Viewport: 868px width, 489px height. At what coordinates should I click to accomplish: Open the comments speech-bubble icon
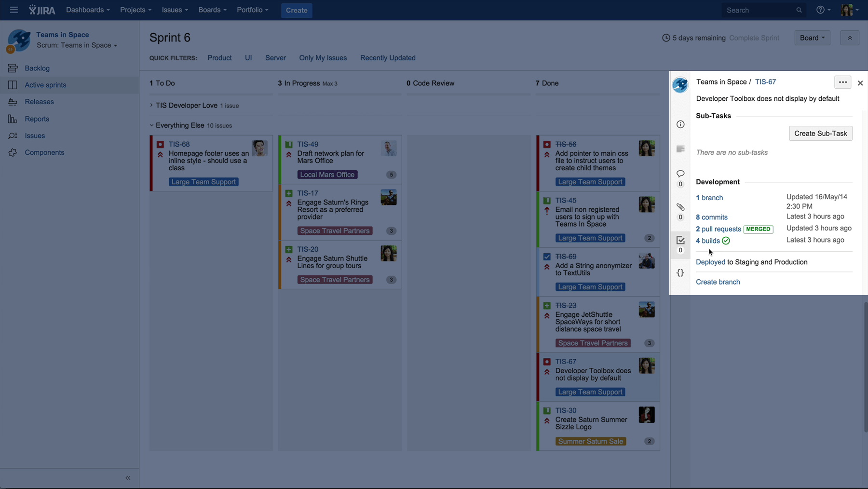[x=680, y=174]
